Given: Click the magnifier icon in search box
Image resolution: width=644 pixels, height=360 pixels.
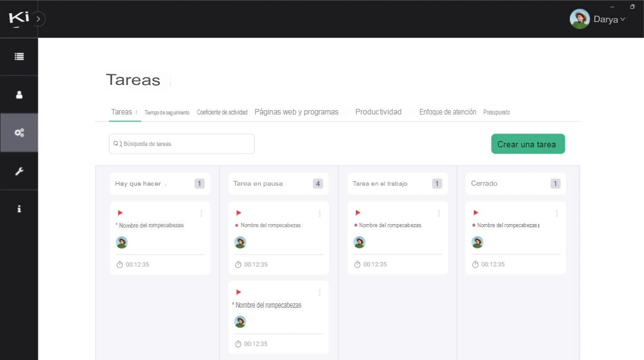Looking at the screenshot, I should click(x=116, y=143).
